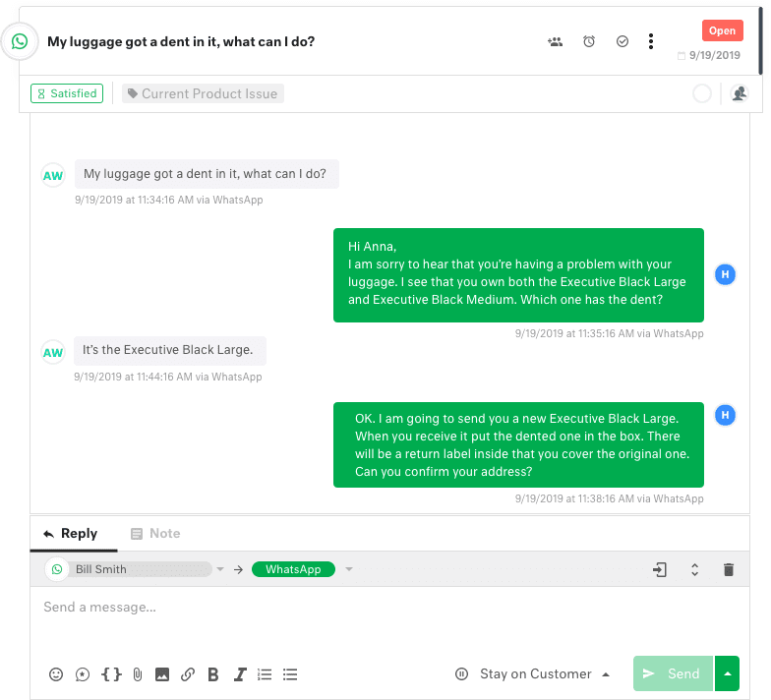The height and width of the screenshot is (700, 771).
Task: Open the curly braces snippet shortcut
Action: 111,674
